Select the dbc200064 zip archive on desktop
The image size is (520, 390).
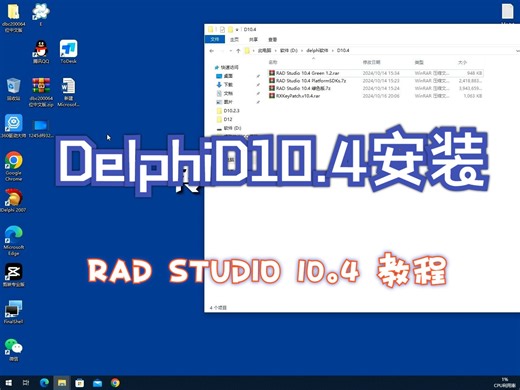41,92
